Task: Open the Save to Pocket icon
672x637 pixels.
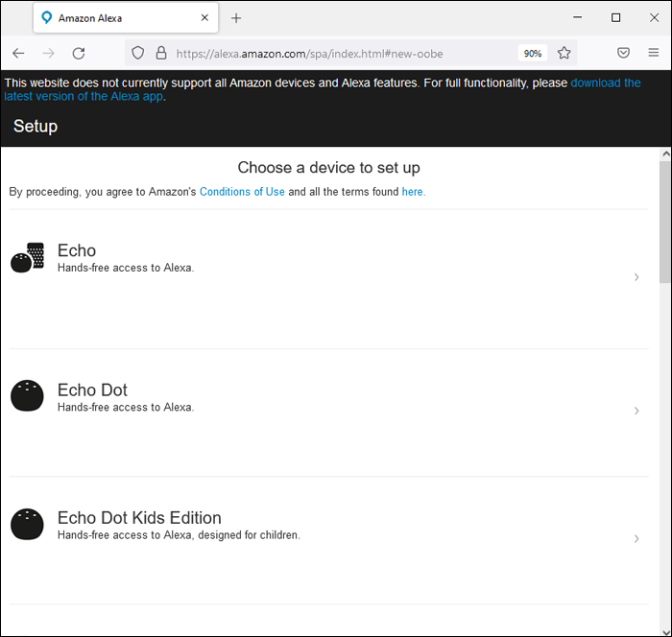Action: [623, 53]
